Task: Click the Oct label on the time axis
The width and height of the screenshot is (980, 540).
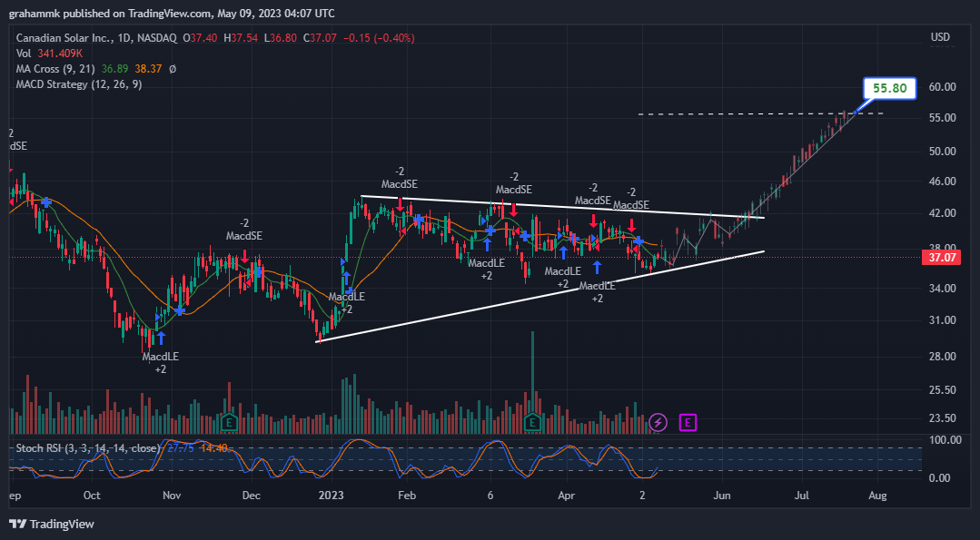Action: tap(92, 496)
